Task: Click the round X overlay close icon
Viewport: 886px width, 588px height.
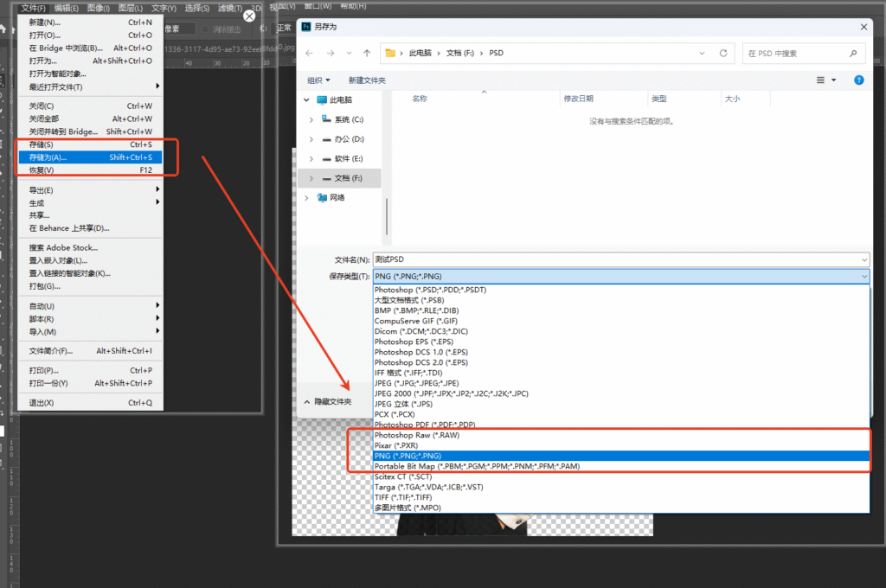Action: [x=249, y=16]
